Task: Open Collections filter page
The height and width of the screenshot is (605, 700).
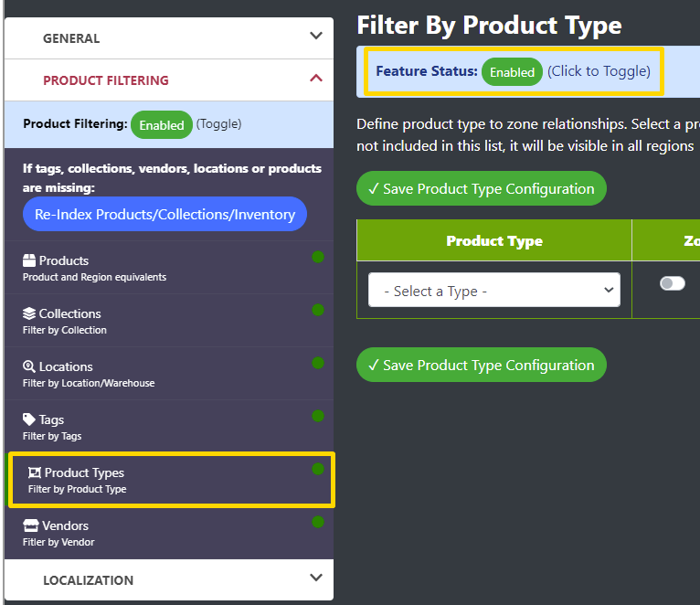Action: 169,321
